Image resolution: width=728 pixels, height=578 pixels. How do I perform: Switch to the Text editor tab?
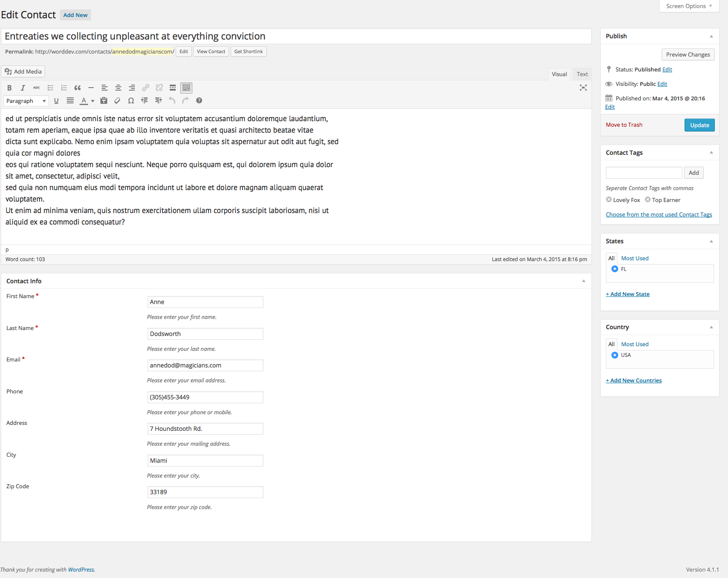coord(582,74)
